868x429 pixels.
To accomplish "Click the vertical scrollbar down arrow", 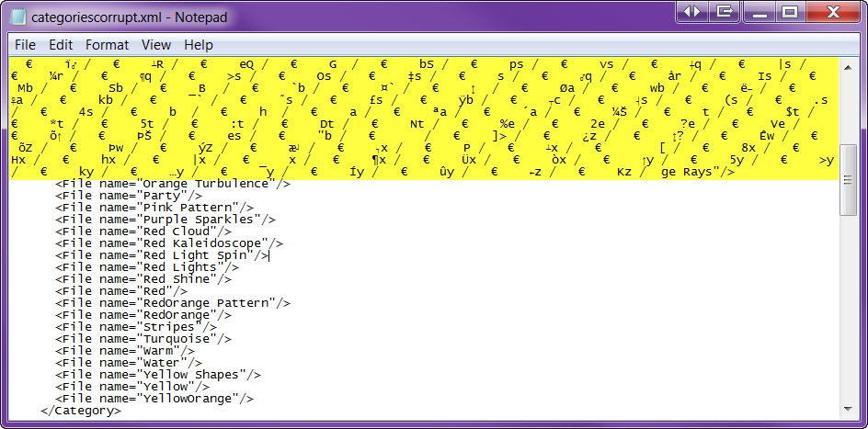I will [x=850, y=409].
